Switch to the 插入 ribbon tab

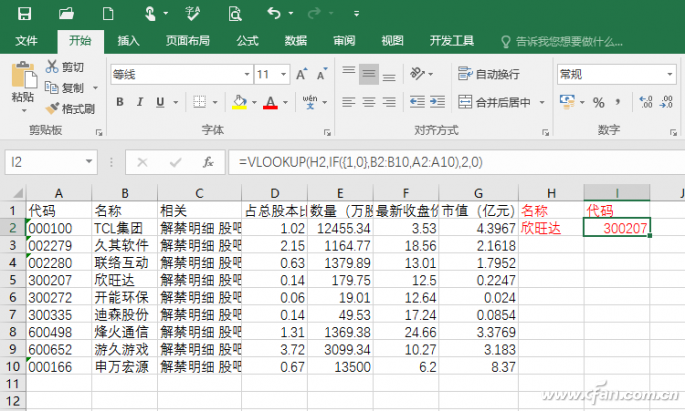click(x=128, y=41)
